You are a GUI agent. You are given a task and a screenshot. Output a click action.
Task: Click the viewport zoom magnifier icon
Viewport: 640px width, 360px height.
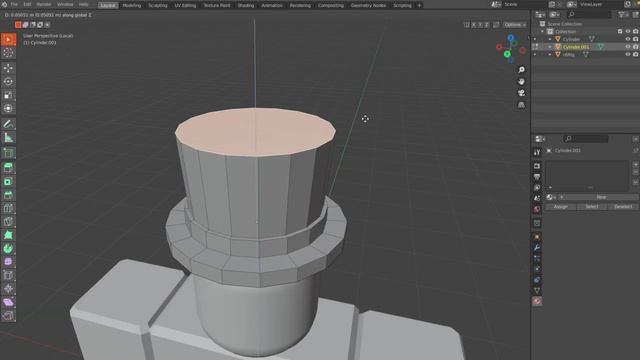click(521, 70)
